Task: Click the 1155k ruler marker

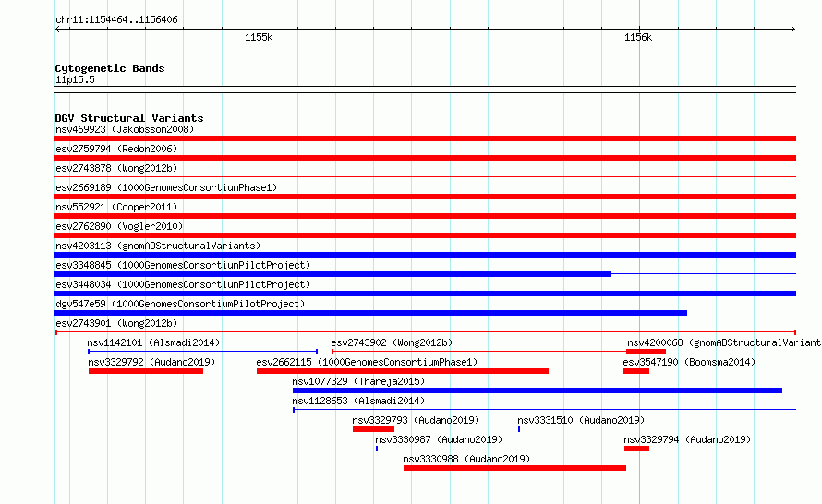Action: point(259,37)
